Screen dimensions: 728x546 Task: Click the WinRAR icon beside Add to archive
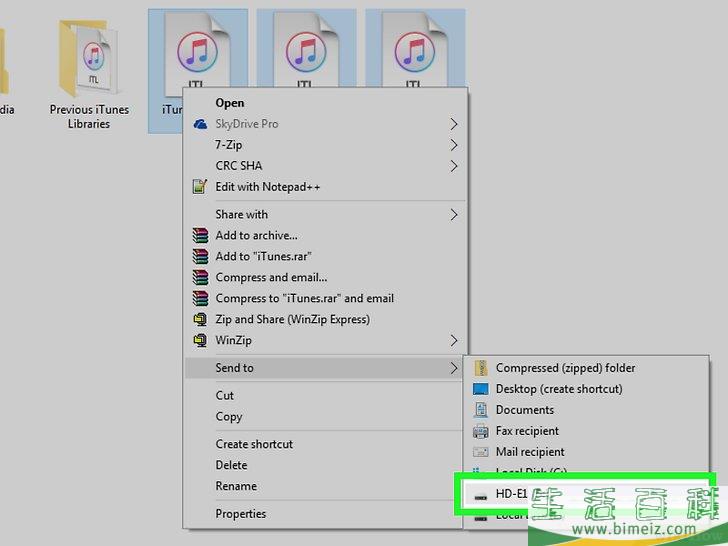tap(198, 236)
